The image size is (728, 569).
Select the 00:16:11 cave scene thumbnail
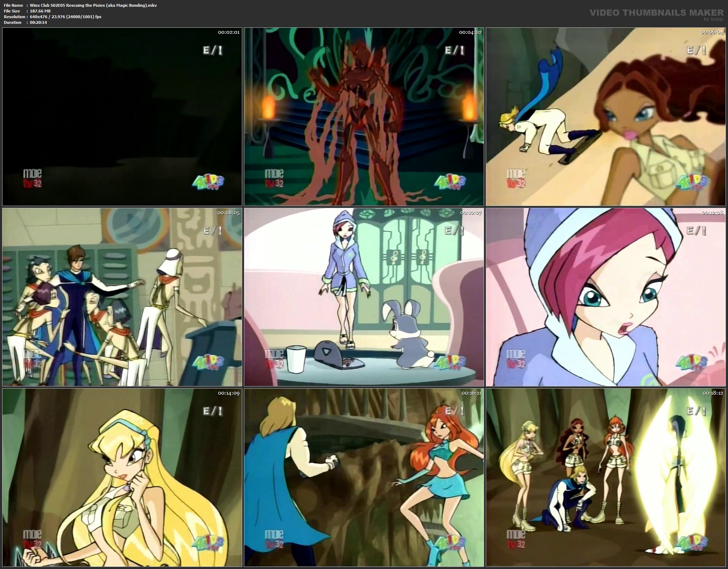[364, 478]
